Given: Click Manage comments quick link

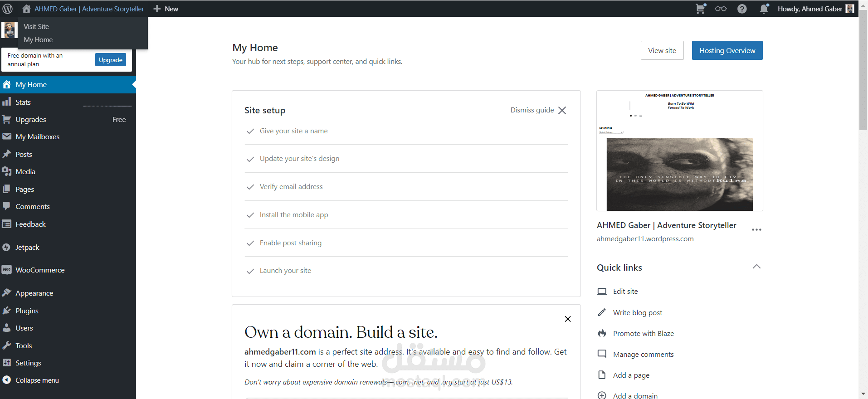Looking at the screenshot, I should (643, 354).
